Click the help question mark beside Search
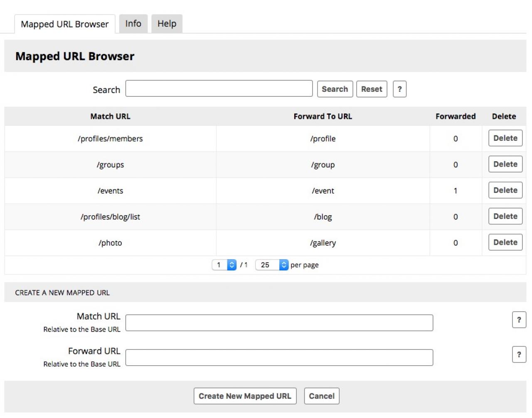Screen dimensions: 532x418 (x=399, y=89)
